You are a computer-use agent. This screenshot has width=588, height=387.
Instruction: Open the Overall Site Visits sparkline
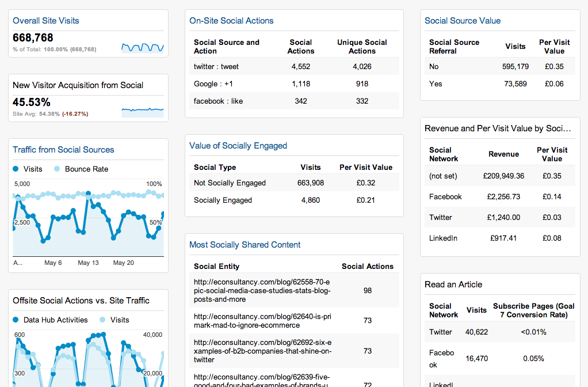[143, 47]
